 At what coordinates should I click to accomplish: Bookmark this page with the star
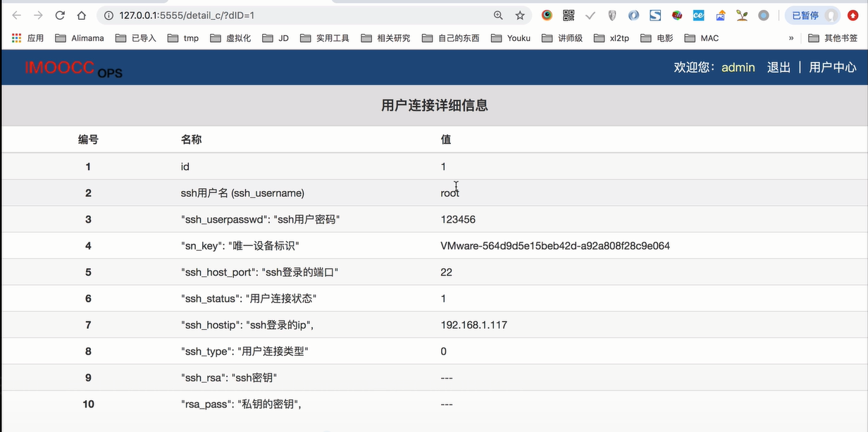(x=520, y=16)
